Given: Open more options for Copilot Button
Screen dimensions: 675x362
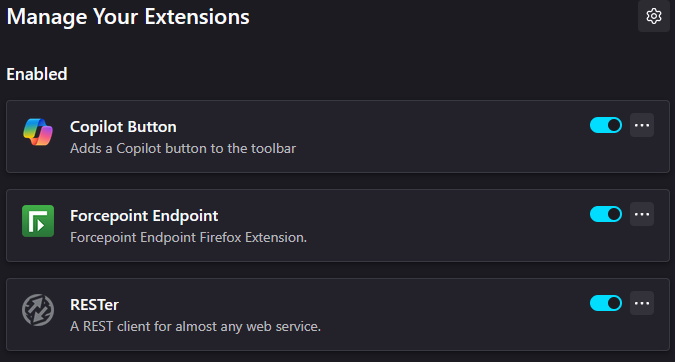Looking at the screenshot, I should (x=642, y=125).
